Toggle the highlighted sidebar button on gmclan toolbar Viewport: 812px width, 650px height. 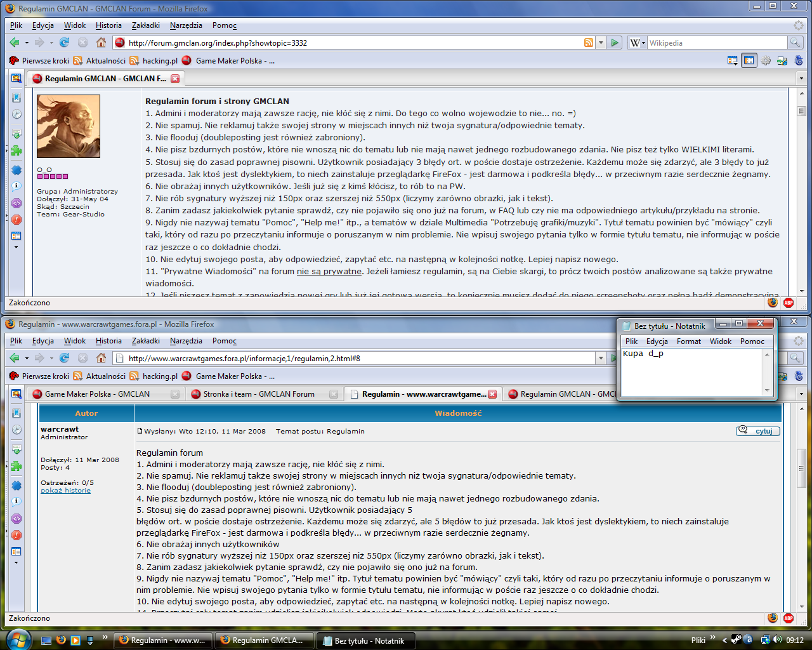749,61
